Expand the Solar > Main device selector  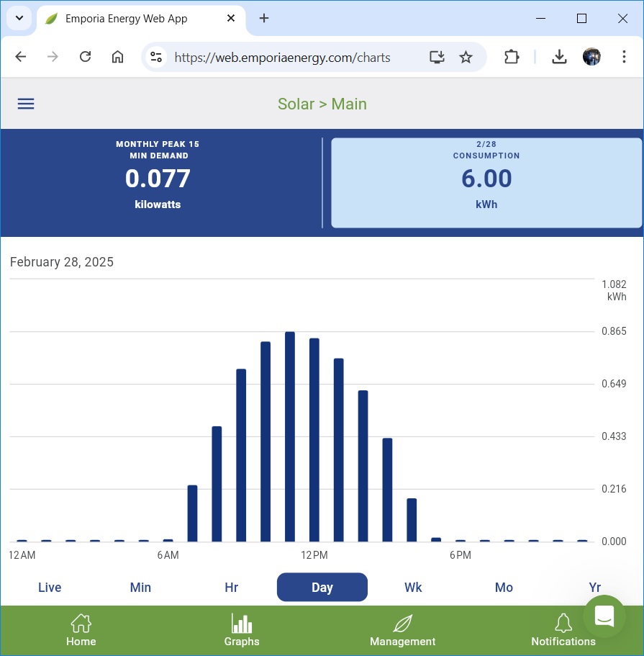pyautogui.click(x=322, y=104)
